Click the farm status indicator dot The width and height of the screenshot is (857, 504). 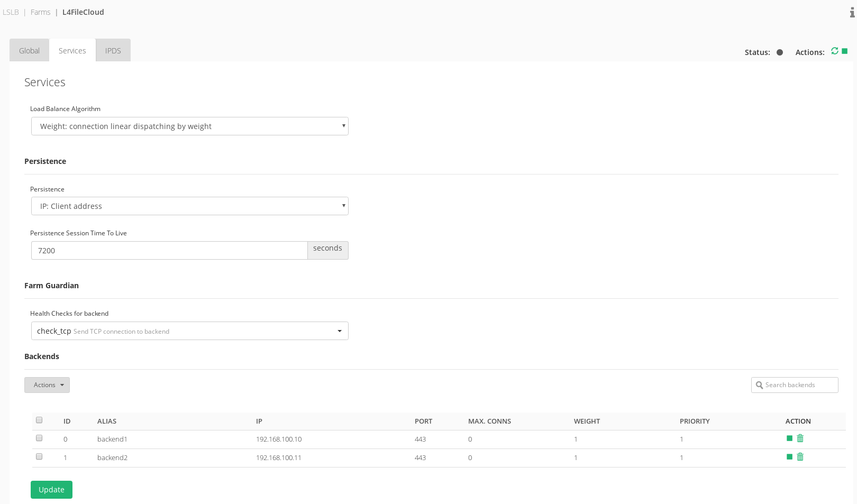pyautogui.click(x=780, y=52)
